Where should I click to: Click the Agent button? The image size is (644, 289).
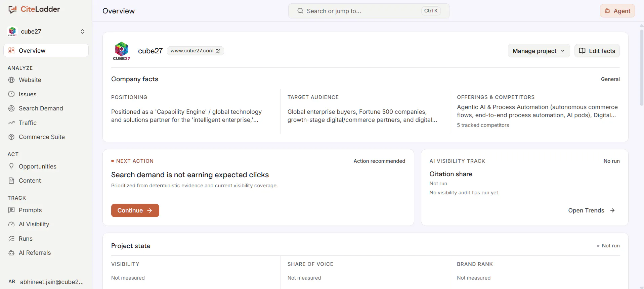[617, 11]
